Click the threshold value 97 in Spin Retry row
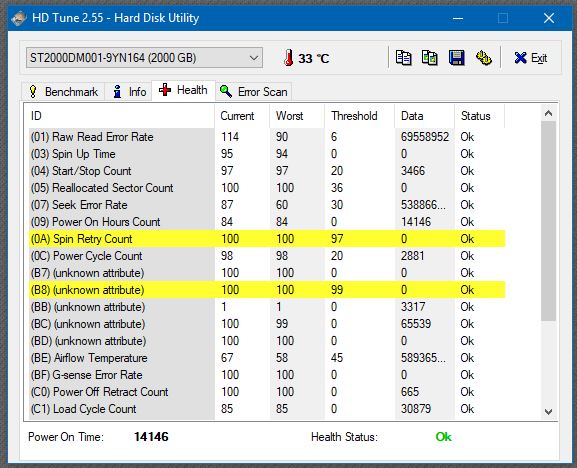Screen dimensions: 577x468 337,239
